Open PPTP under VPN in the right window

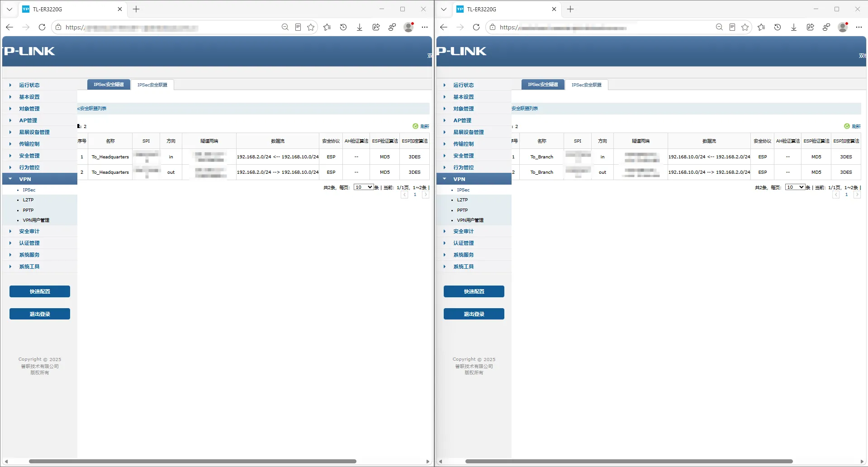point(462,210)
